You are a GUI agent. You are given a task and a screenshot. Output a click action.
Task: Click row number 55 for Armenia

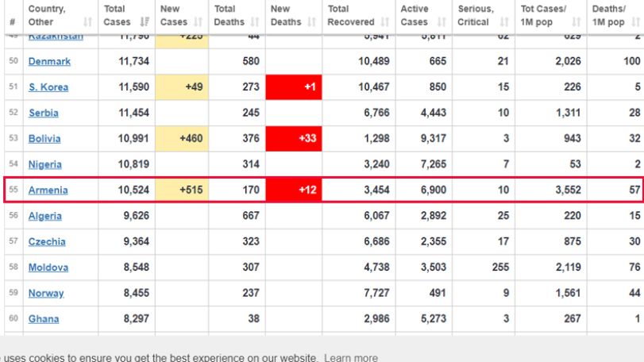point(13,190)
